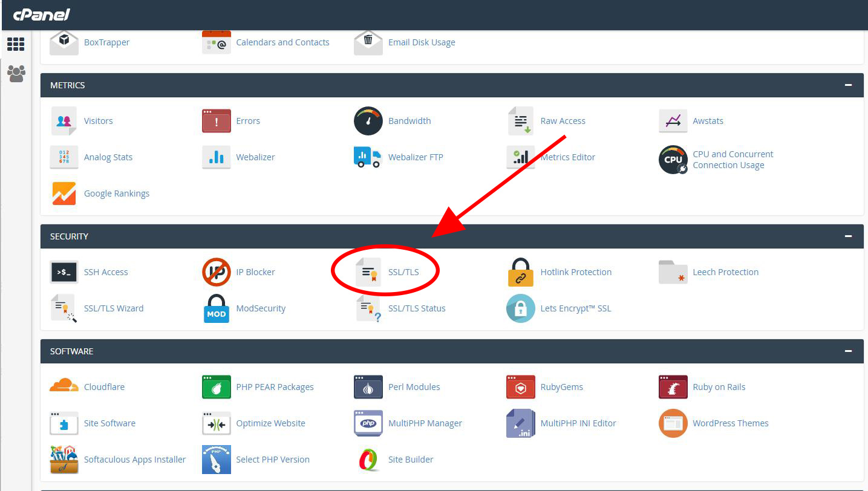Open the Softaculous Apps Installer icon
Image resolution: width=868 pixels, height=491 pixels.
click(64, 460)
